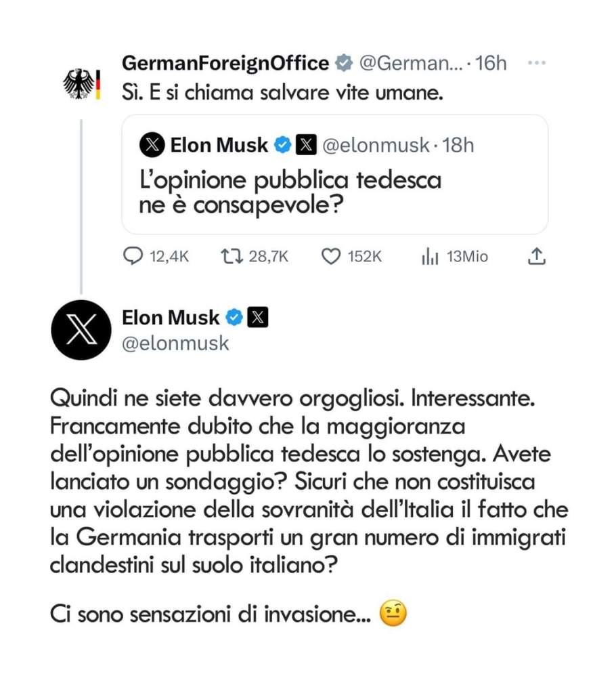Open Elon Musk's large X profile avatar
616x693 pixels.
click(81, 330)
